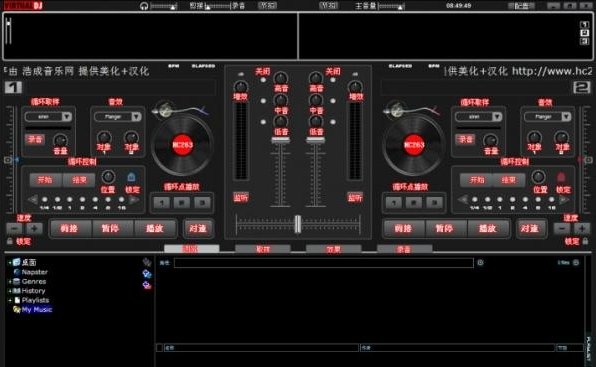596x367 pixels.
Task: Click second blue icon right of folder tree
Action: [147, 274]
